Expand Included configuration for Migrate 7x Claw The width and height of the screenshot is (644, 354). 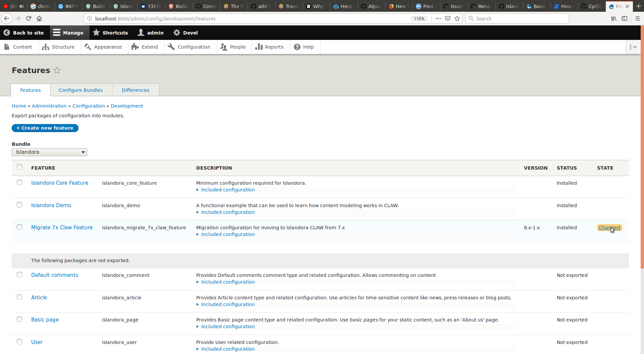click(228, 234)
